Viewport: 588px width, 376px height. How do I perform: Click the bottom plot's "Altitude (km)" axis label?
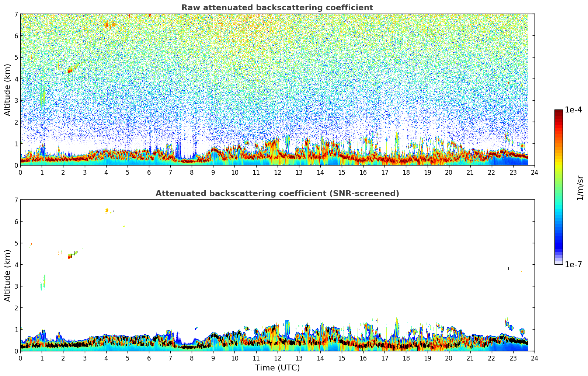8,275
